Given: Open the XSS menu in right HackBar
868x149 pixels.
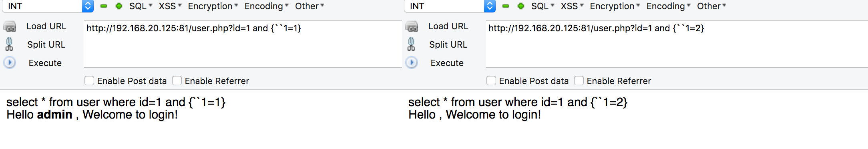Looking at the screenshot, I should [x=572, y=6].
